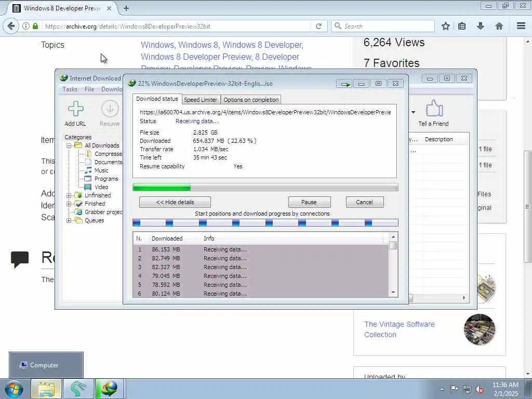Expand the Finished category node
Image resolution: width=532 pixels, height=399 pixels.
(x=69, y=204)
